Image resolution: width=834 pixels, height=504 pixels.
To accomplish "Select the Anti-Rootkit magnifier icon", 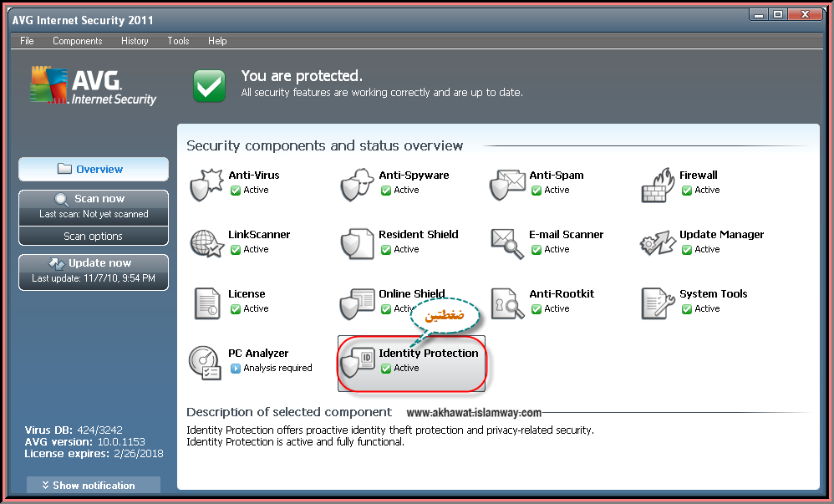I will coord(507,303).
